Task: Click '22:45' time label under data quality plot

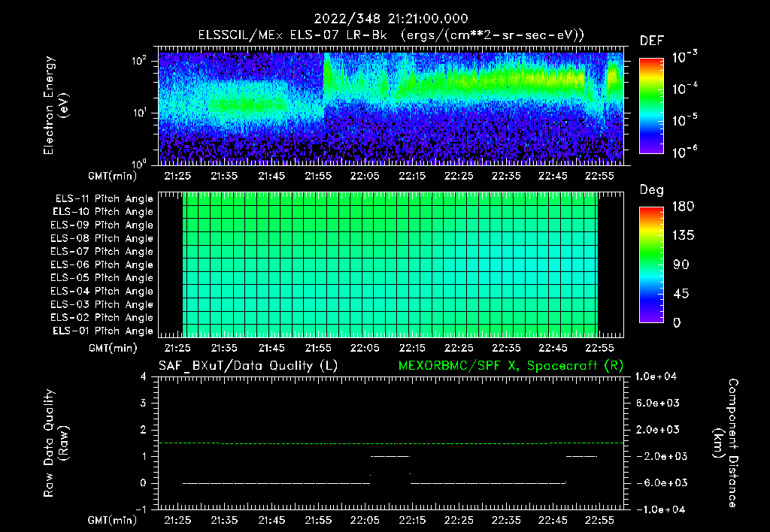Action: (x=553, y=520)
